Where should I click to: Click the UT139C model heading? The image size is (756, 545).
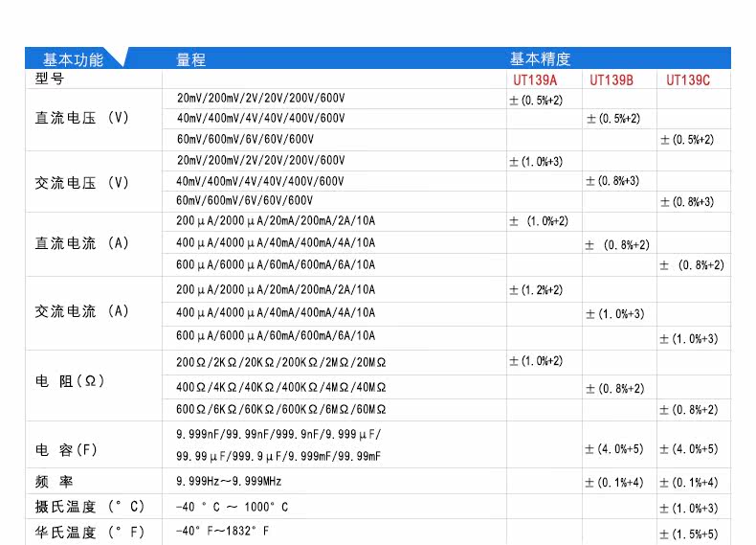coord(688,80)
